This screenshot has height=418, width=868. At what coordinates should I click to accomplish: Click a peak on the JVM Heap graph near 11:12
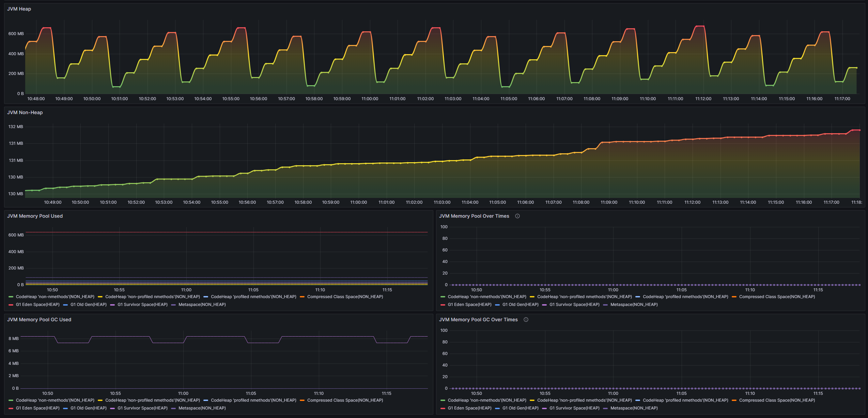(x=699, y=27)
